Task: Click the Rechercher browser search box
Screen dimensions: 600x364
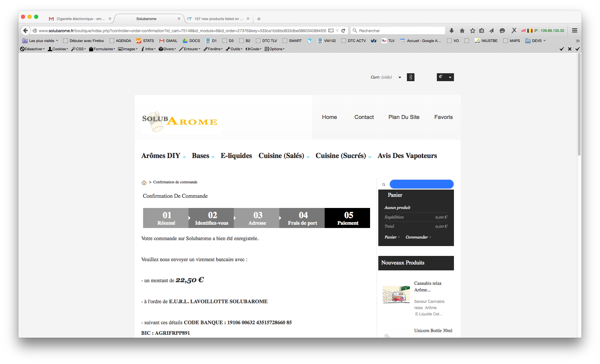Action: coord(398,31)
